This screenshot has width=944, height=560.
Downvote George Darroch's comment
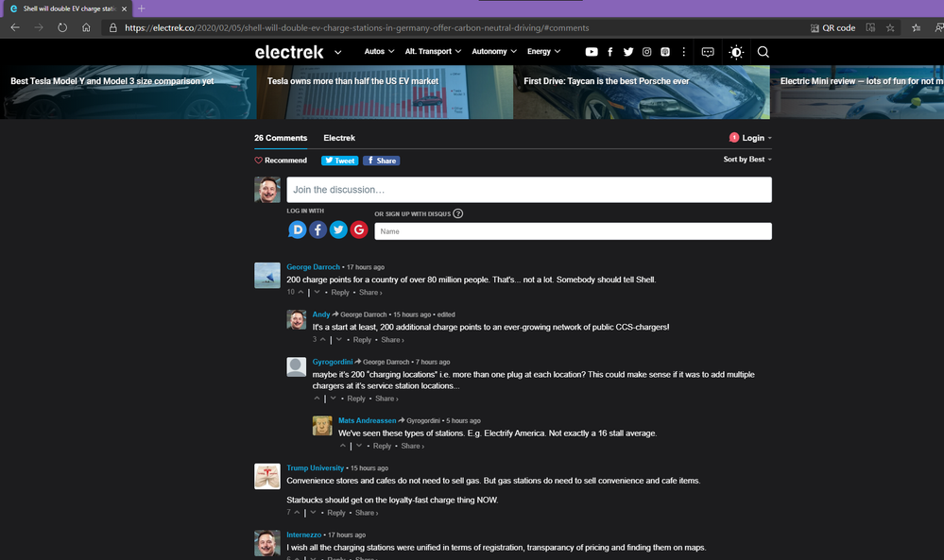[x=317, y=292]
